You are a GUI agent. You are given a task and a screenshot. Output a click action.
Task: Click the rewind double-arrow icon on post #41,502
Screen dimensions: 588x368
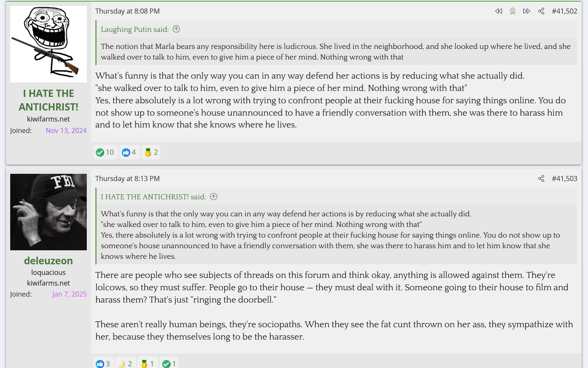click(x=498, y=11)
